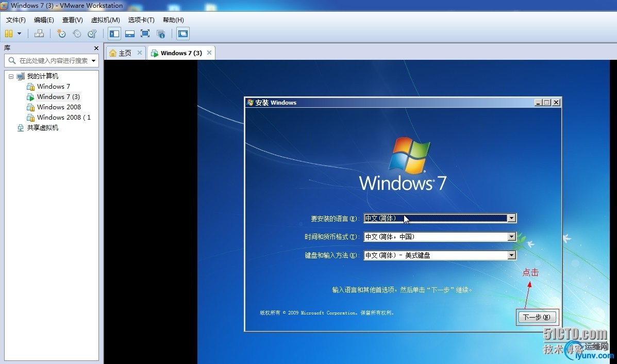617x364 pixels.
Task: Select the Windows 2008 ( 1 entry
Action: tap(64, 117)
